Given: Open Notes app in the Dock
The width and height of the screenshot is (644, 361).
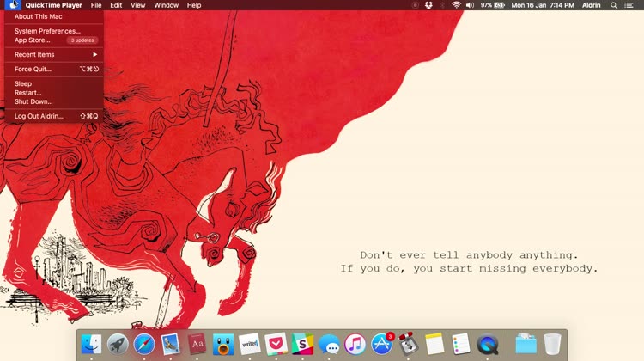Looking at the screenshot, I should 434,344.
